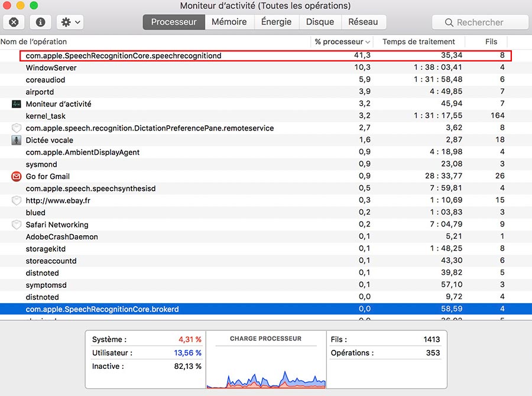Click the Charge Processeur graph

point(266,366)
